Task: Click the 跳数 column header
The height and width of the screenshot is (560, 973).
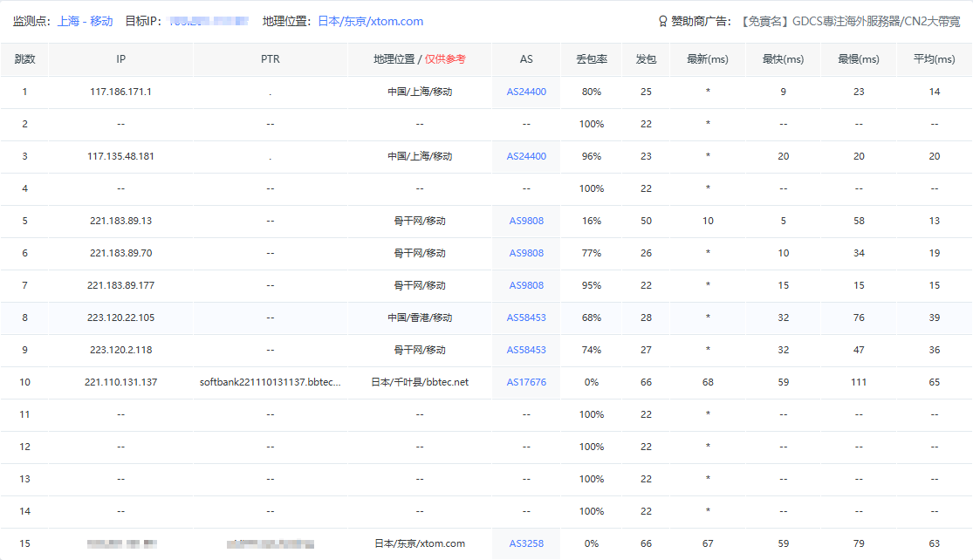Action: point(24,59)
